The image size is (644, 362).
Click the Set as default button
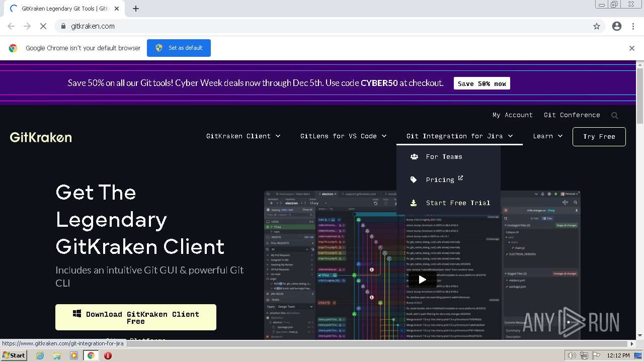click(179, 48)
